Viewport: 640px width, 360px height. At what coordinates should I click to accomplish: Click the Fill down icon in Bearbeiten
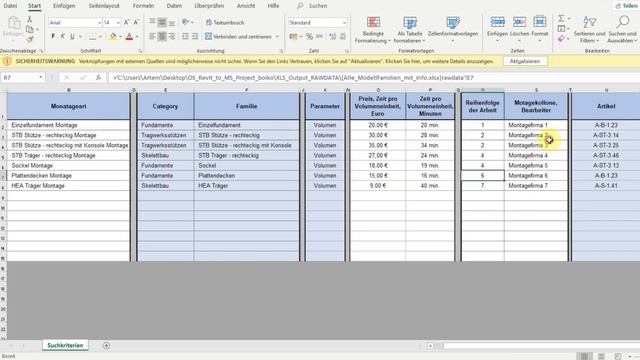coord(562,29)
